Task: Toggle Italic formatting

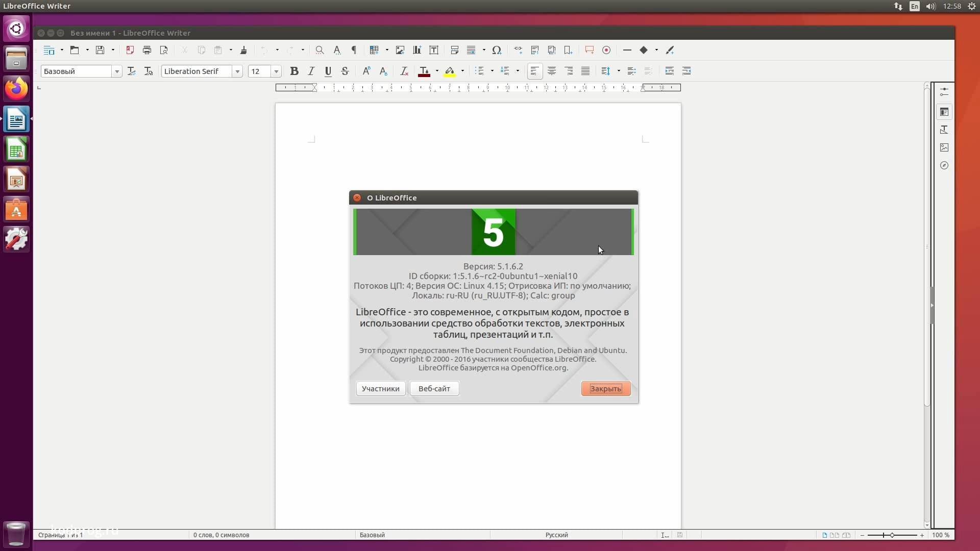Action: coord(311,71)
